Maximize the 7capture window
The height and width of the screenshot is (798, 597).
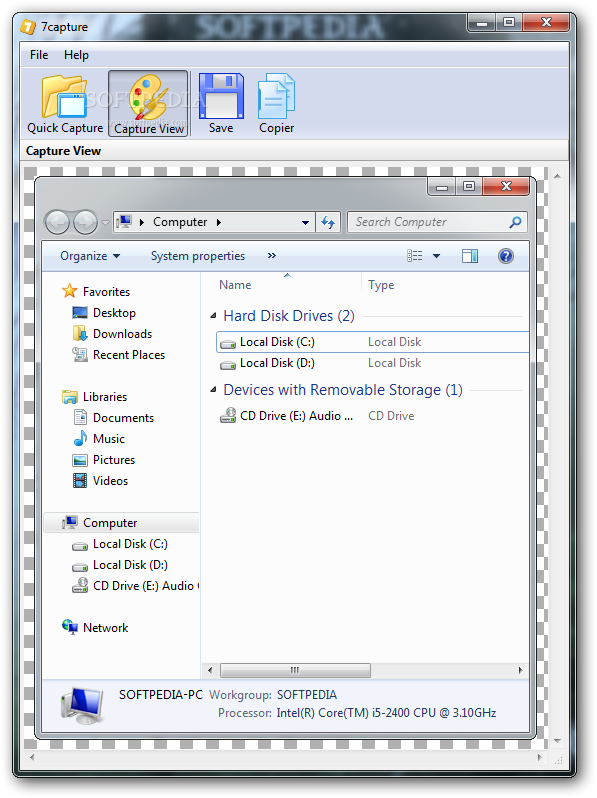[508, 23]
